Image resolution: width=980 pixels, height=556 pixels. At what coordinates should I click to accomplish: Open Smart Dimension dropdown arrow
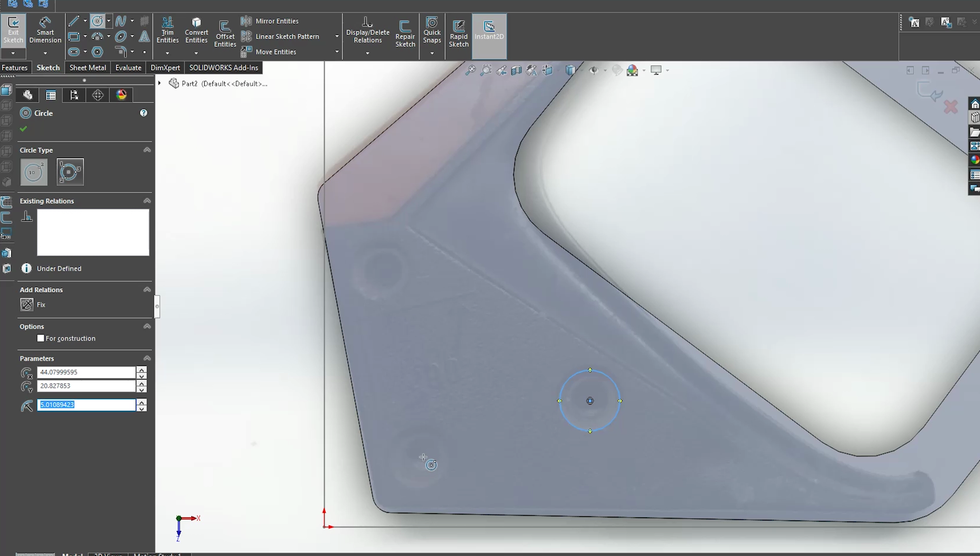coord(45,53)
